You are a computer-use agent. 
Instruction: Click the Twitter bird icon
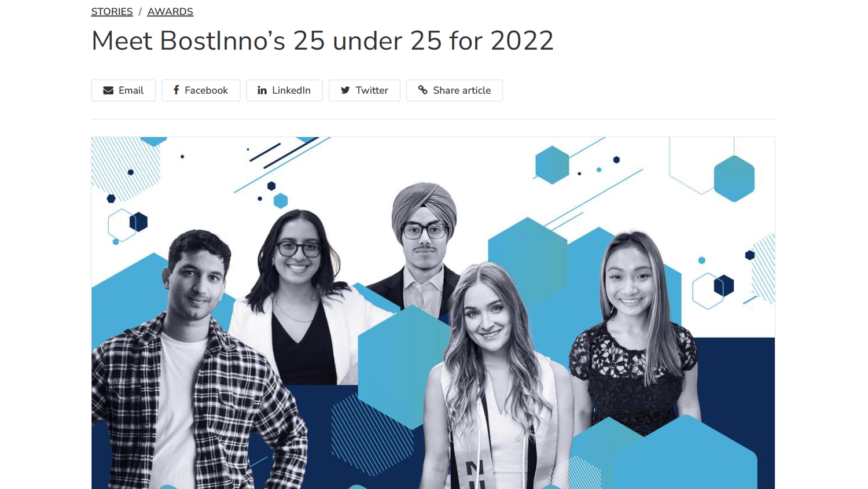point(345,90)
